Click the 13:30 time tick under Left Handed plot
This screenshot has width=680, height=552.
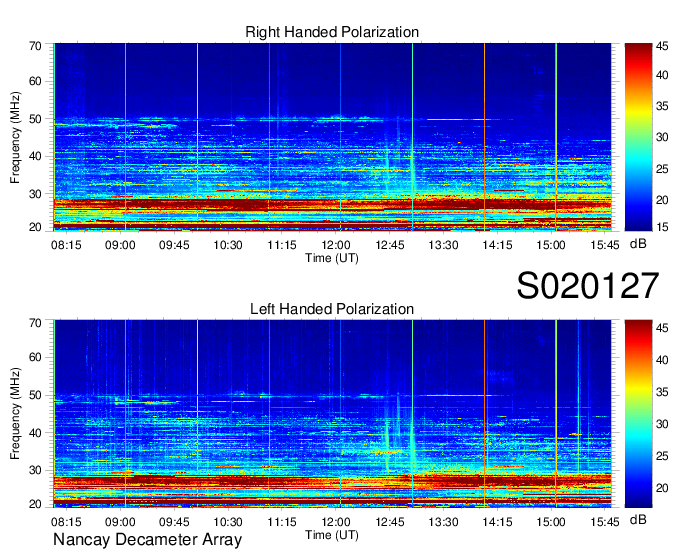(x=443, y=522)
